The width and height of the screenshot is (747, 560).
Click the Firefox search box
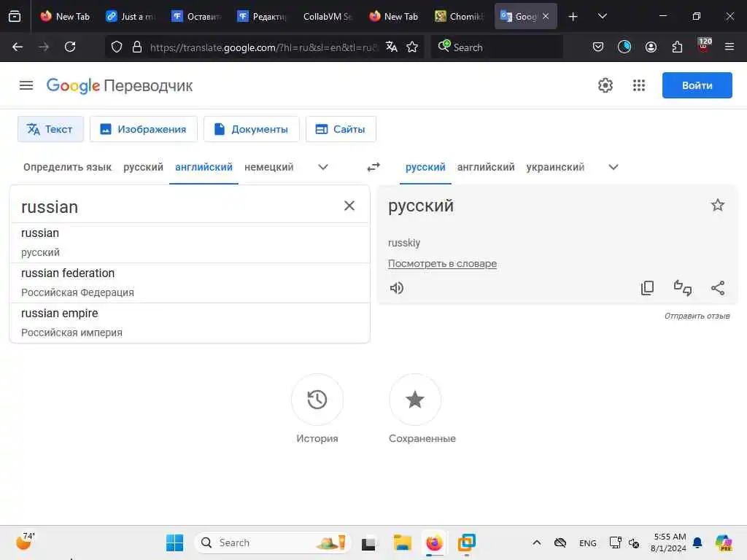497,47
